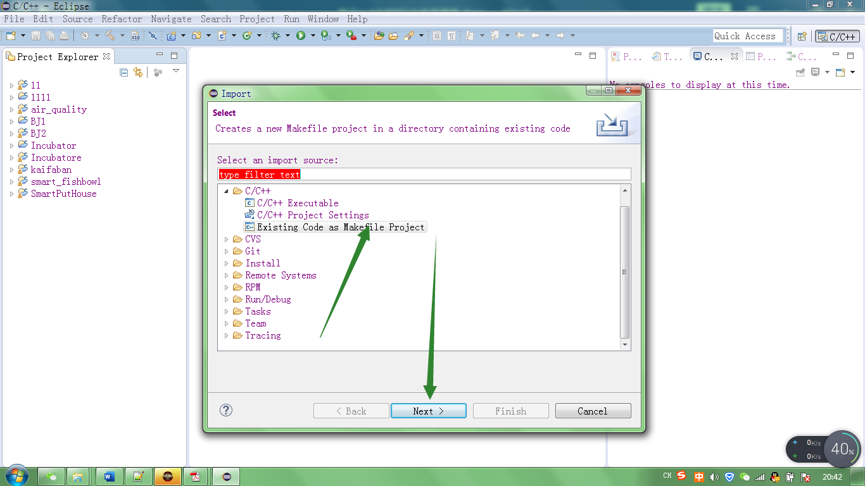Maximize the Project Explorer view
The image size is (865, 486).
(x=174, y=55)
